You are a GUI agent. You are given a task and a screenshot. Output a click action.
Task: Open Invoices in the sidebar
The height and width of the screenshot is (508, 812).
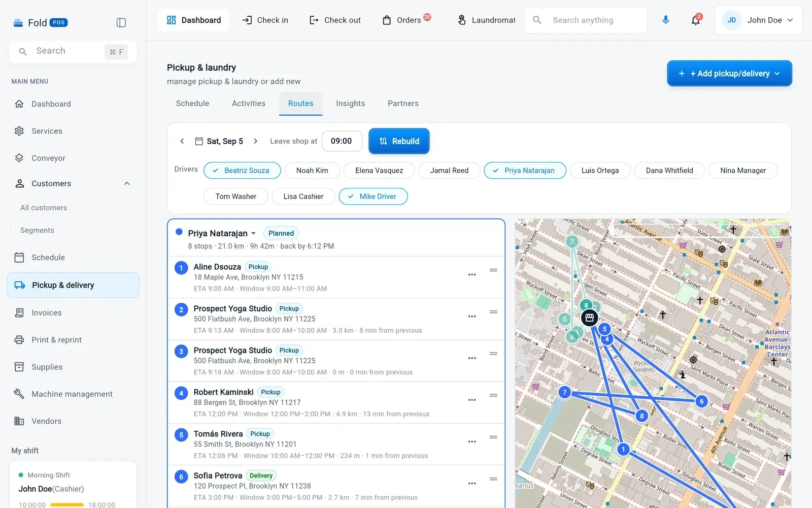point(73,313)
